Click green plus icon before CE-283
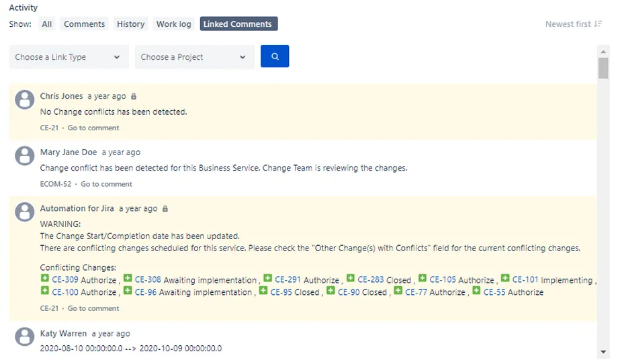Screen dimensions: 618x364 tap(351, 279)
